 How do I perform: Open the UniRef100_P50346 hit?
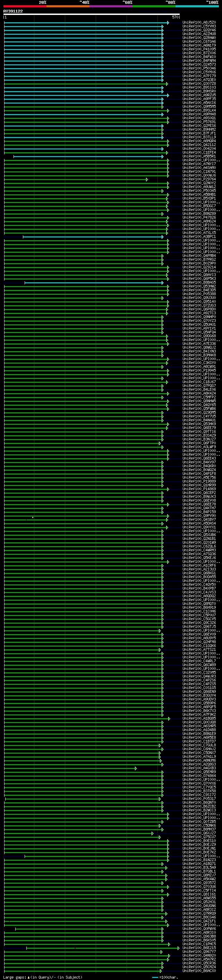point(199,68)
